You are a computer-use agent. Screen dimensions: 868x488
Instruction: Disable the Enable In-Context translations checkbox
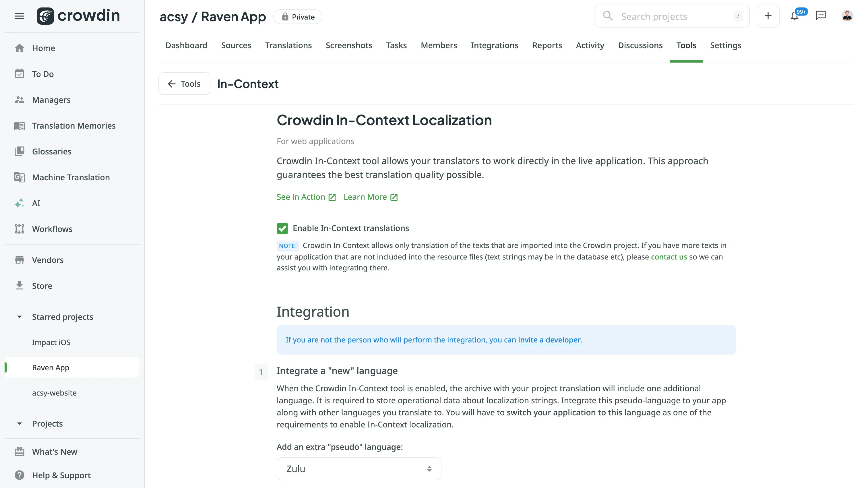[x=282, y=228]
